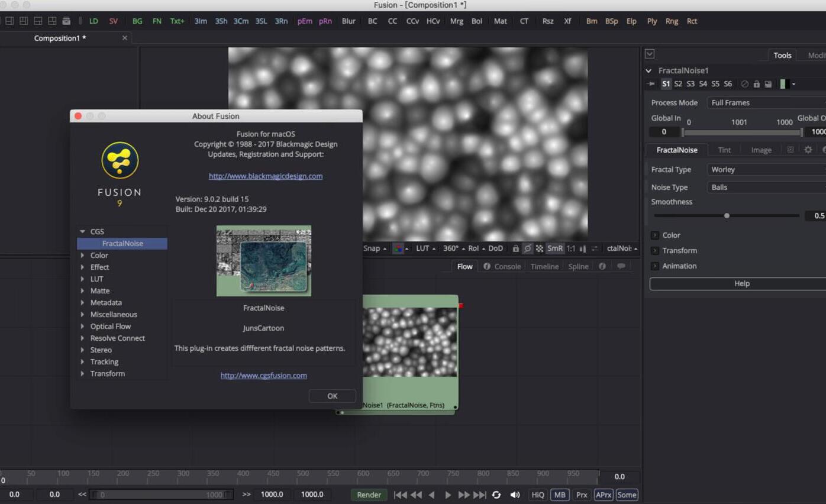Open the Tint tab in tool controls

point(724,150)
